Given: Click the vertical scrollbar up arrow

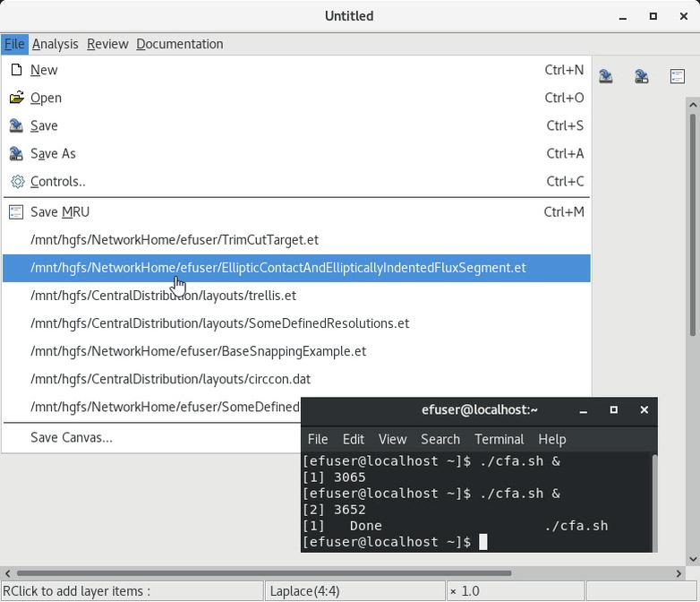Looking at the screenshot, I should point(693,106).
